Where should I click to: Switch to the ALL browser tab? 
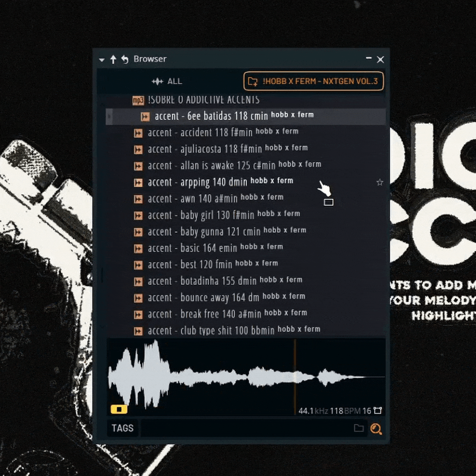click(x=167, y=82)
